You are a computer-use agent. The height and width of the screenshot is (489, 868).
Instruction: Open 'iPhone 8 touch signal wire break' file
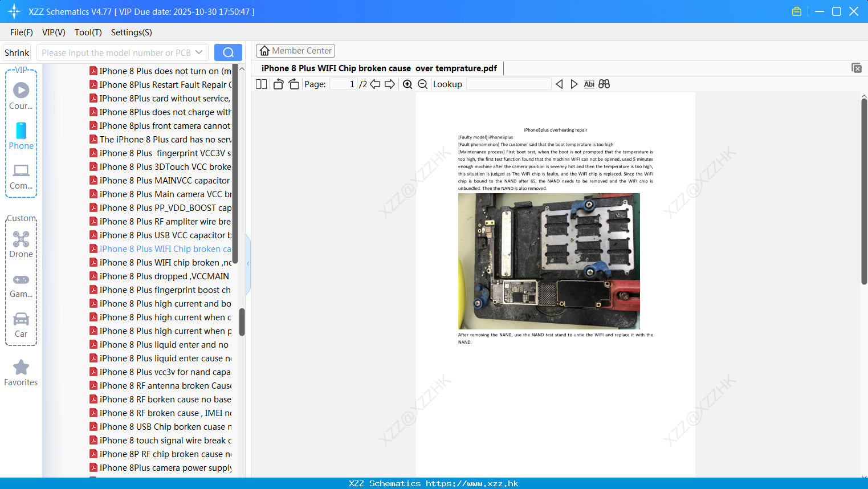click(x=161, y=441)
